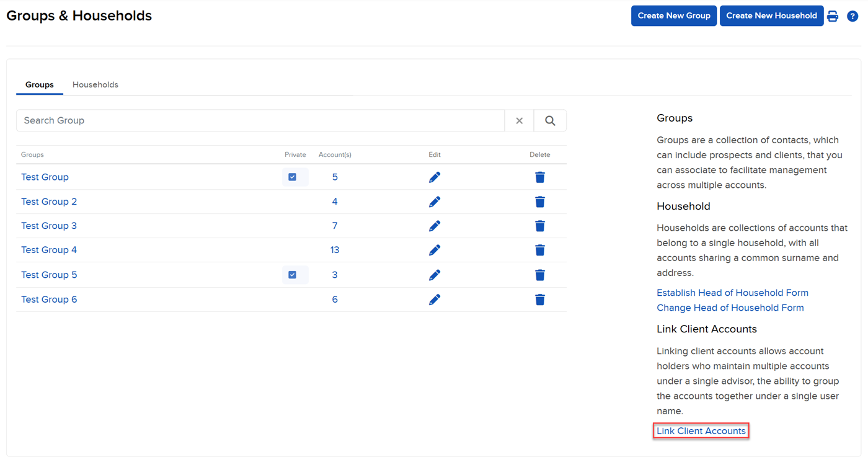Edit Test Group 3 via pencil icon
The image size is (868, 462).
click(x=434, y=225)
